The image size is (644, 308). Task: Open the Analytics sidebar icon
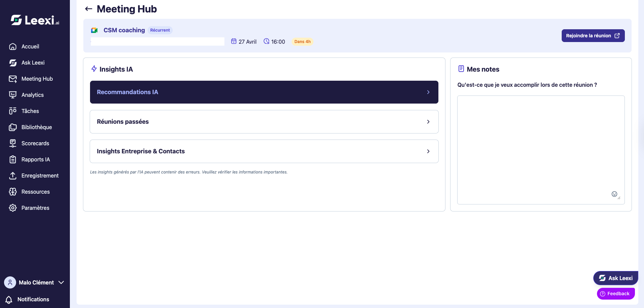pos(13,95)
